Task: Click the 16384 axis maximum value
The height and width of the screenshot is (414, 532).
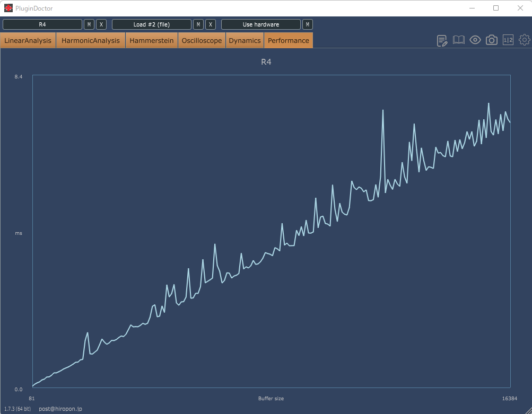Action: click(510, 399)
